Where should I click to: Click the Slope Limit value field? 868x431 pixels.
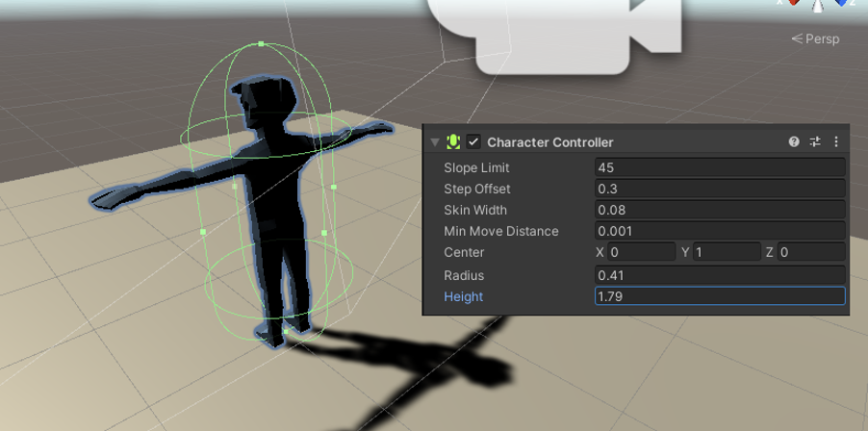coord(720,167)
